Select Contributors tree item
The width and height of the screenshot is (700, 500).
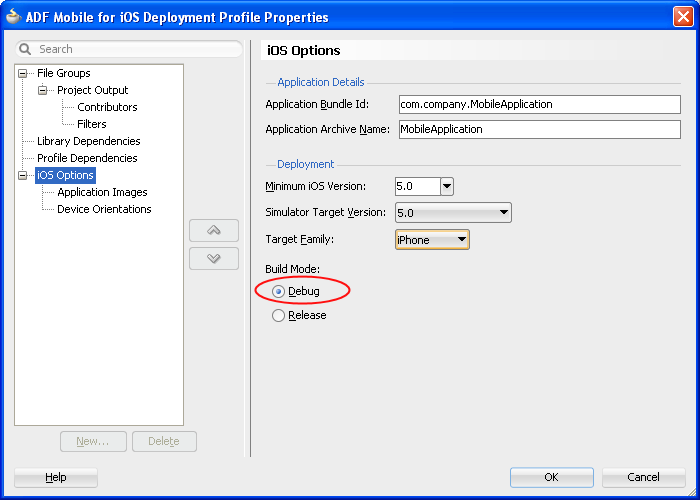107,107
